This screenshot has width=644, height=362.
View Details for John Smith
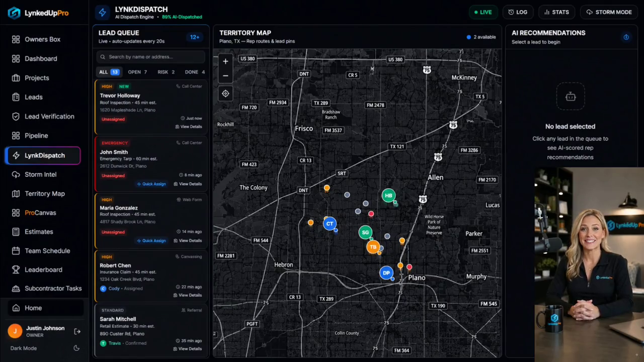point(188,184)
